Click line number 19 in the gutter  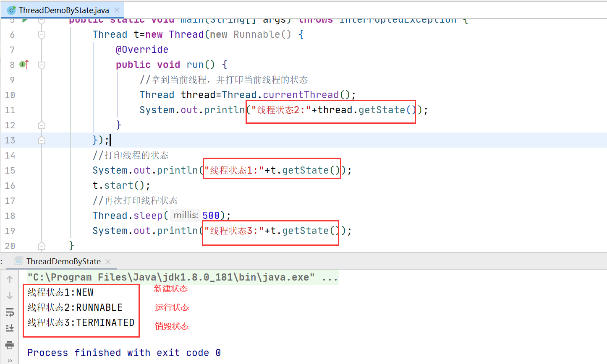pyautogui.click(x=10, y=231)
